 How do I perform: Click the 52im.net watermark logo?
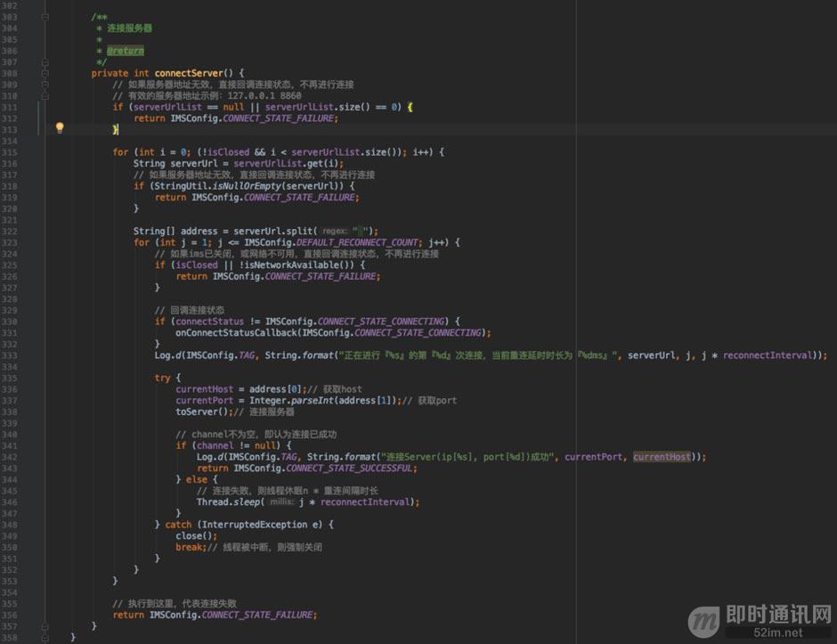pos(760,621)
